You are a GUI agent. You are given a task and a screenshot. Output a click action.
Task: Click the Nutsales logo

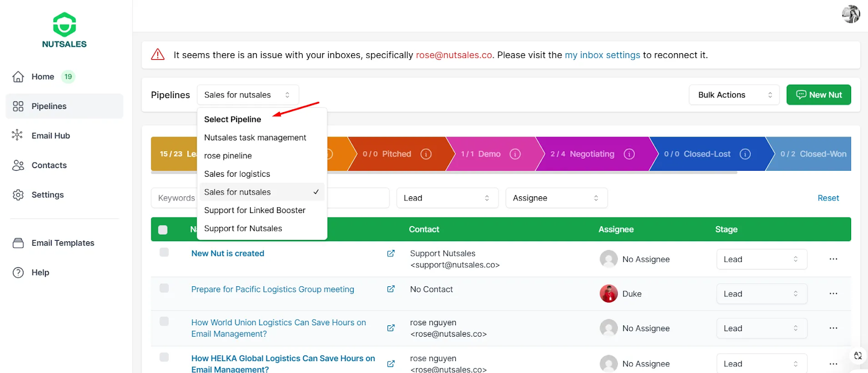tap(65, 30)
